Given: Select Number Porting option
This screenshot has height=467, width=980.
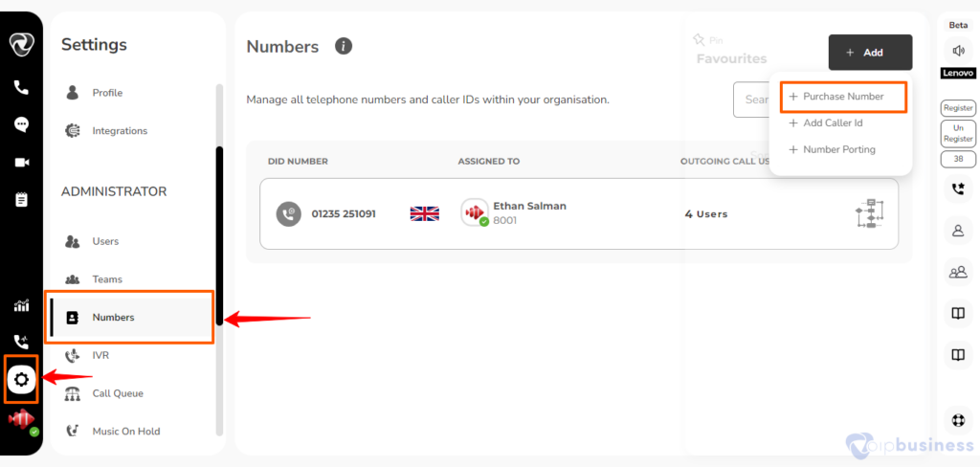Looking at the screenshot, I should [x=832, y=149].
